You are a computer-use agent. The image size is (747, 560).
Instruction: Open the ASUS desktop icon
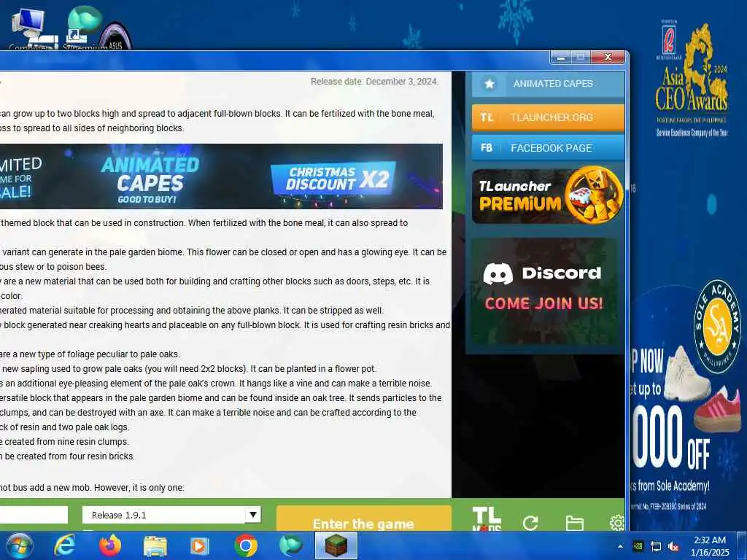coord(115,36)
